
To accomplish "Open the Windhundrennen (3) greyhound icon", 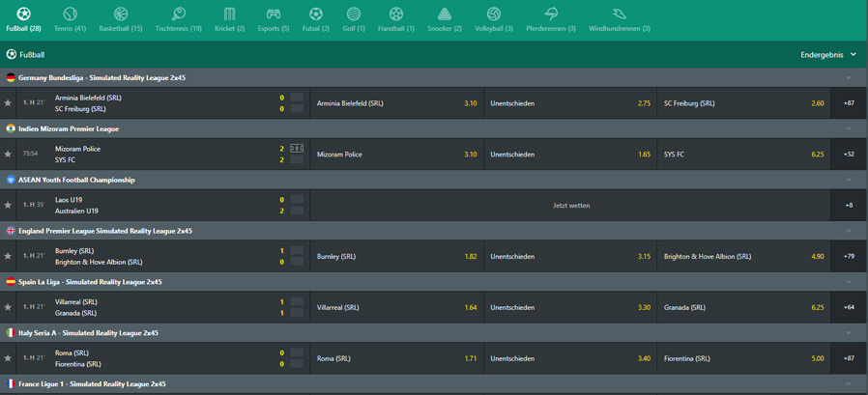I will pos(620,14).
